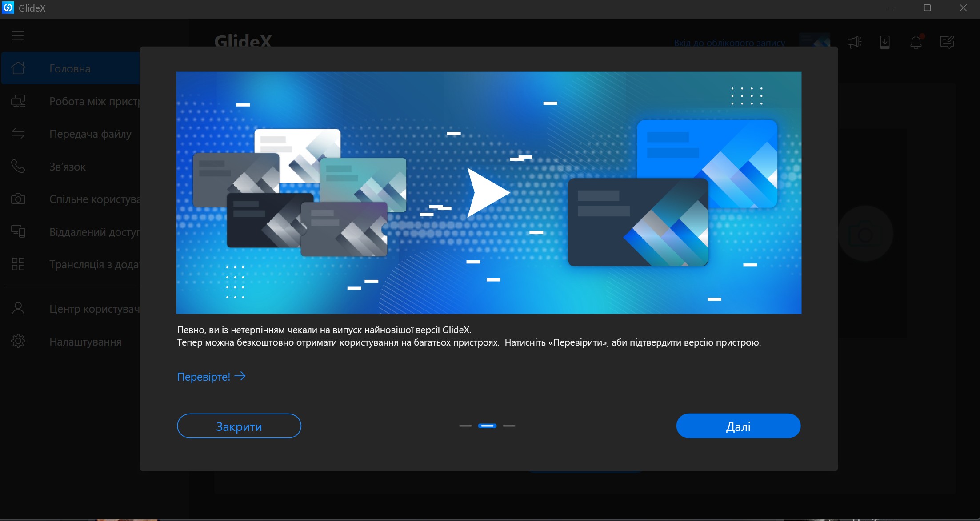Close the GlideX window
The image size is (980, 521).
[963, 8]
